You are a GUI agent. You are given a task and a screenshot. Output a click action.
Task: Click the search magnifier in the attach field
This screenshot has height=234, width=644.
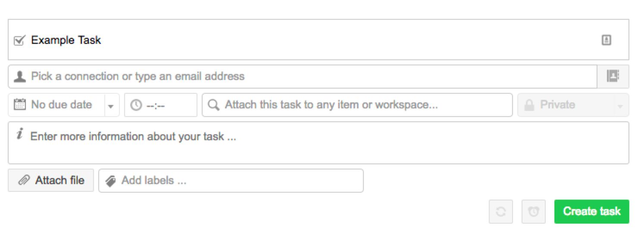click(213, 105)
